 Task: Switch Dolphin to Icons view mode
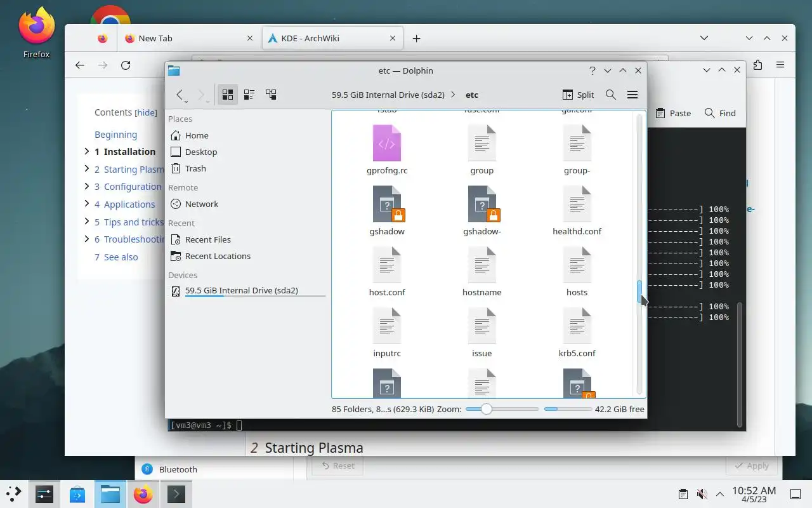pos(227,95)
